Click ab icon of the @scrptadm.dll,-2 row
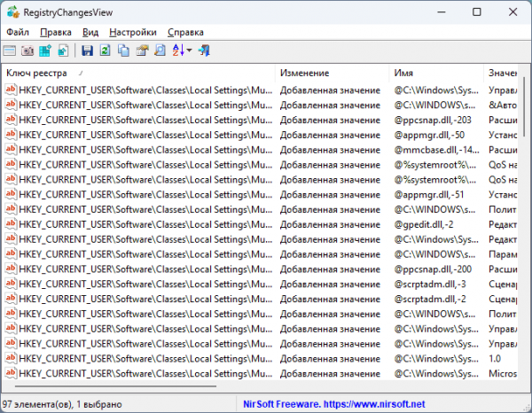This screenshot has height=413, width=532. point(11,299)
